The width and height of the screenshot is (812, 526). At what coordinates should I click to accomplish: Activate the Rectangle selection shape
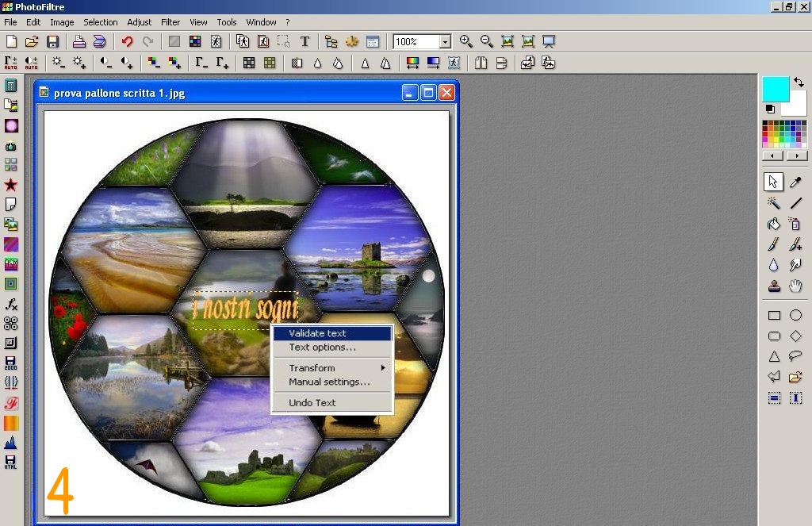click(774, 316)
